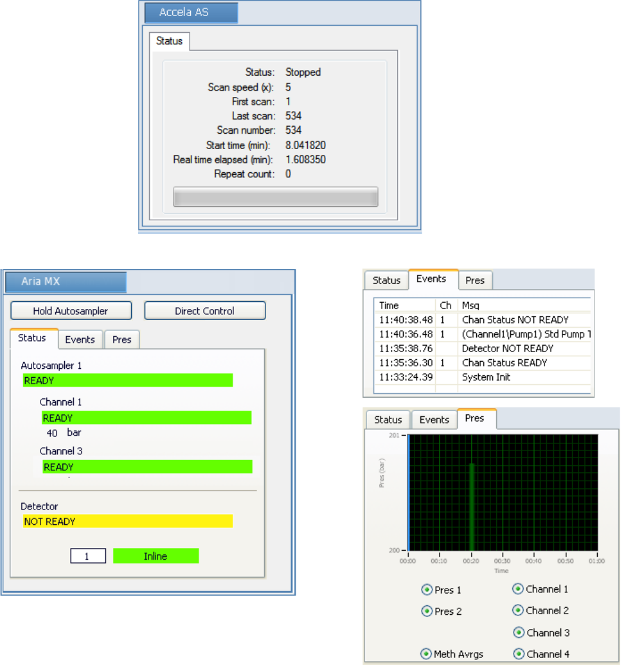
Task: Open Direct Control in Aria MX
Action: (x=205, y=311)
